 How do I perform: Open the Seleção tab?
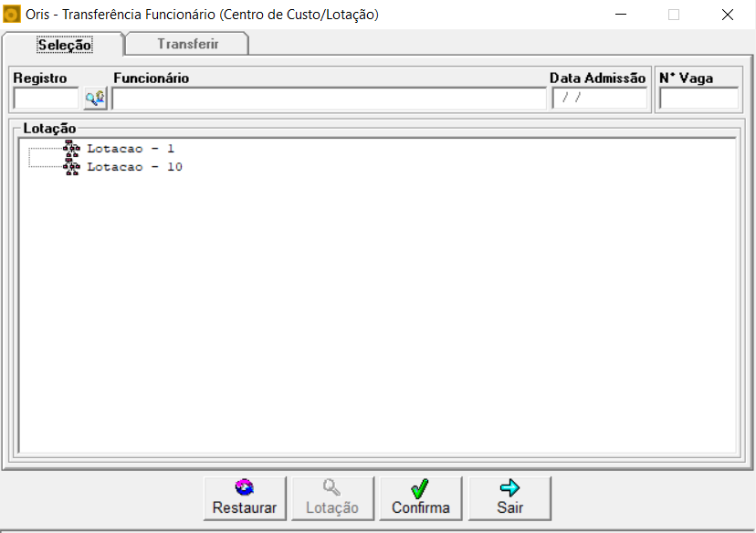(64, 45)
